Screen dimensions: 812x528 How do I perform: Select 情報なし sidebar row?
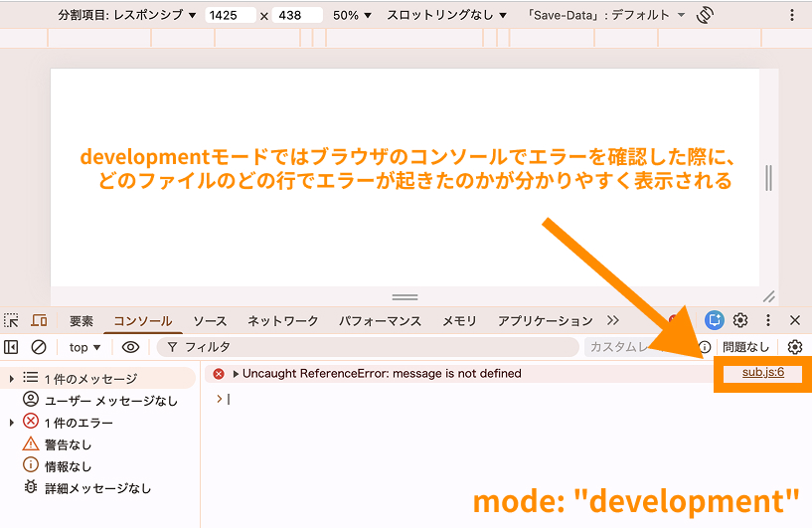57,466
